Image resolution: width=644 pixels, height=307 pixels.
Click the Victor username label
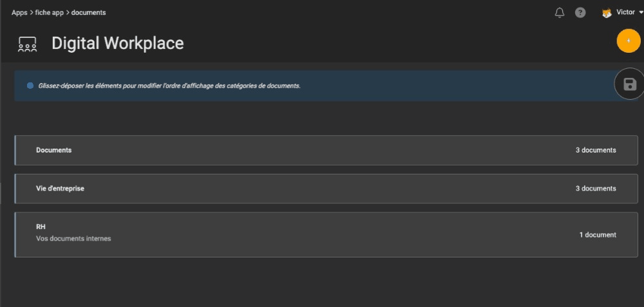pos(625,12)
